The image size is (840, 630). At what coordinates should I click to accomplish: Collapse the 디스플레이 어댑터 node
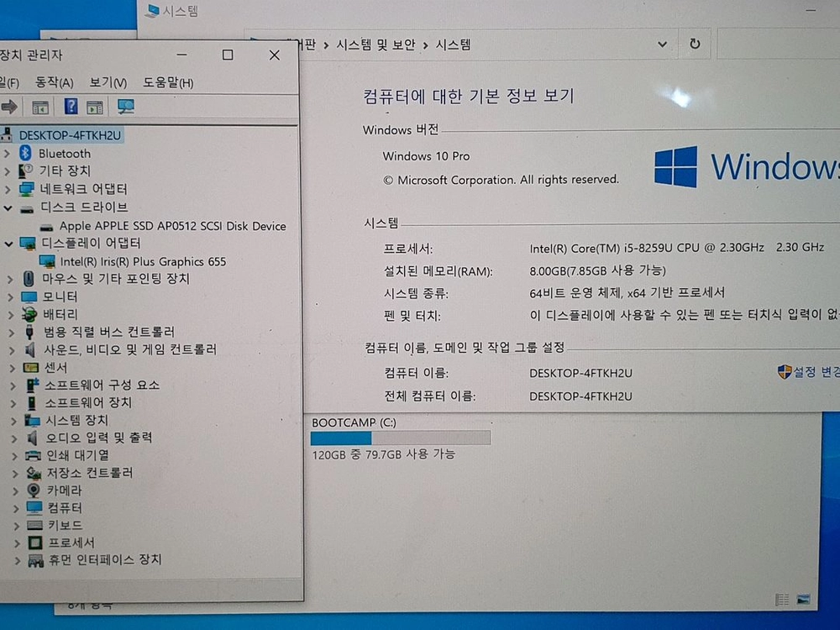[x=8, y=244]
